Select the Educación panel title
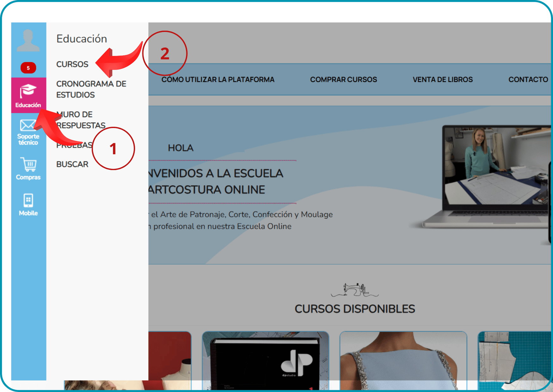Viewport: 553px width, 392px height. point(82,39)
